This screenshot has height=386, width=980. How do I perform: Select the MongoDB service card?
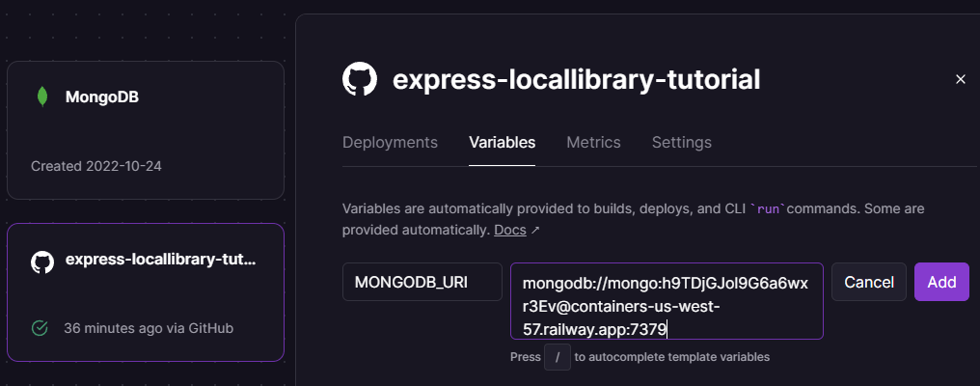point(146,129)
